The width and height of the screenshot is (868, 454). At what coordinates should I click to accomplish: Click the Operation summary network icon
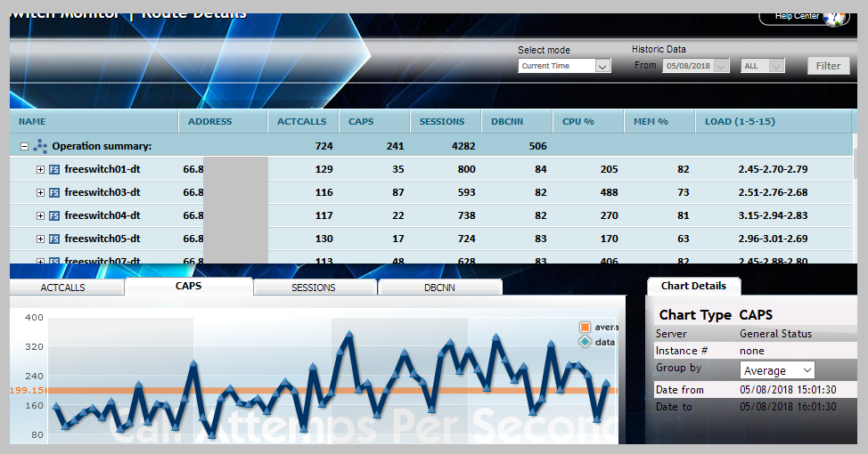[x=40, y=146]
